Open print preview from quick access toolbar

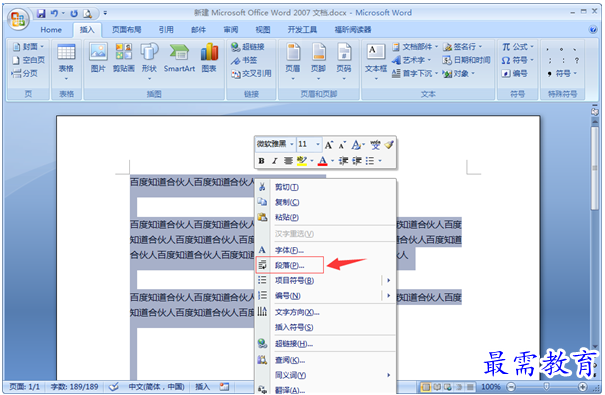[88, 14]
